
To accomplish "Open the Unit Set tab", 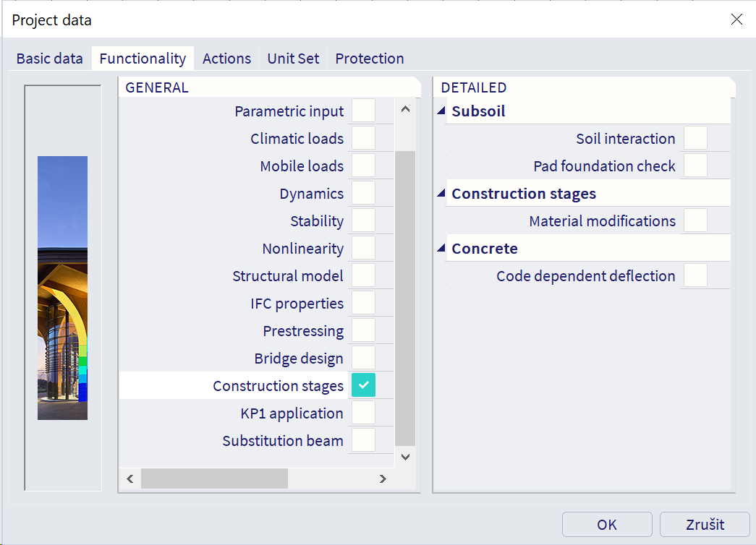I will tap(292, 59).
